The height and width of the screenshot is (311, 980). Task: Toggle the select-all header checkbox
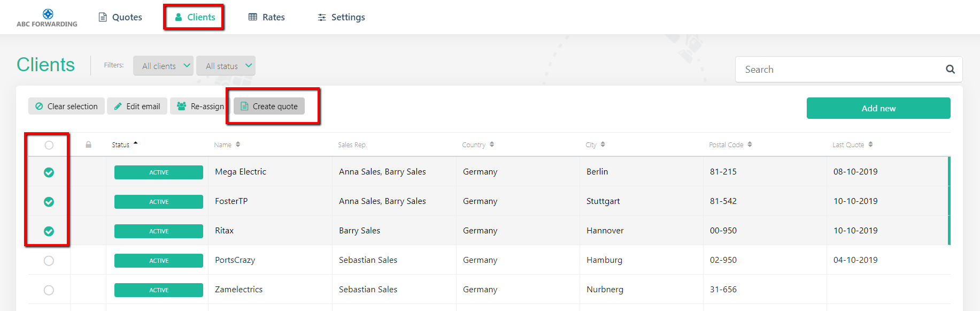[x=49, y=145]
